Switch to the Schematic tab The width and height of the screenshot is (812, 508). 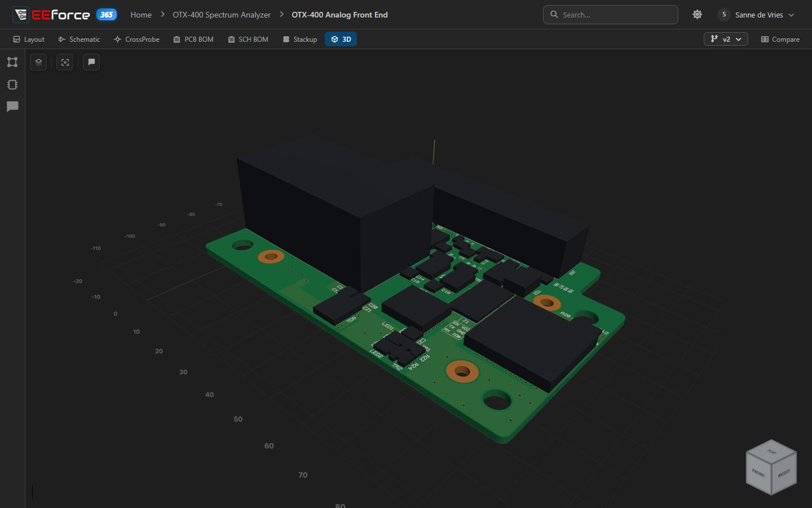79,39
